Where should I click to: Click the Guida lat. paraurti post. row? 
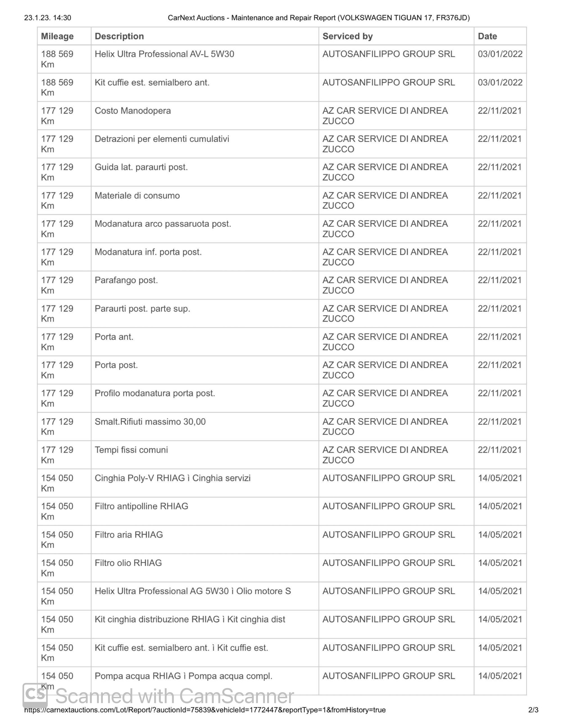pos(282,172)
